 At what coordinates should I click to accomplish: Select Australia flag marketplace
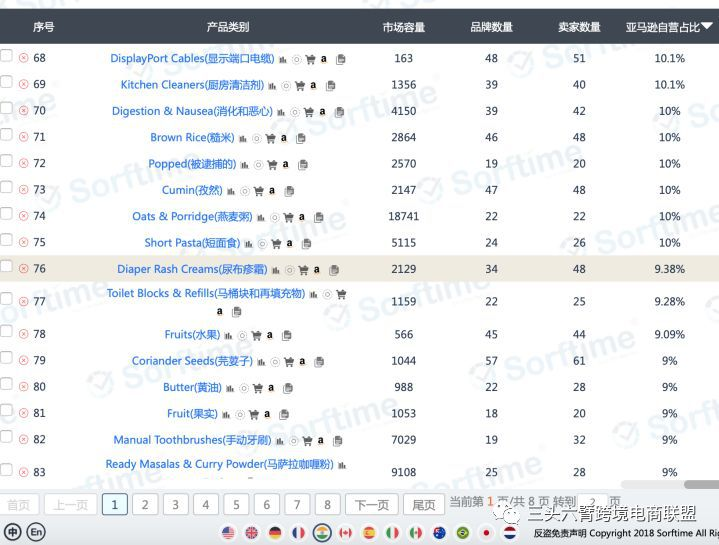click(439, 533)
